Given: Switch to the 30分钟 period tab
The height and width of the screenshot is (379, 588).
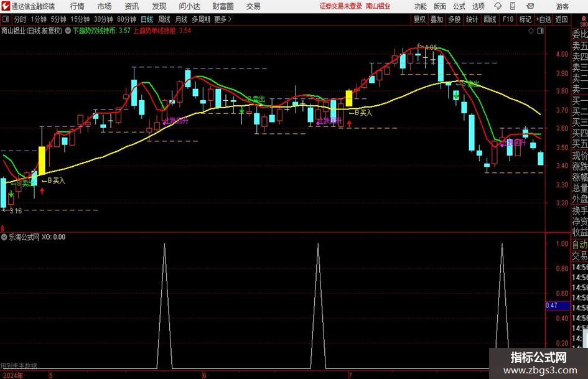Looking at the screenshot, I should pyautogui.click(x=103, y=19).
